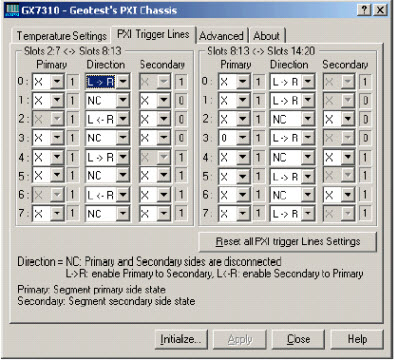Viewport: 395px width, 360px height.
Task: Click line 0 Primary state box in Slots 2:7 group
Action: (73, 82)
